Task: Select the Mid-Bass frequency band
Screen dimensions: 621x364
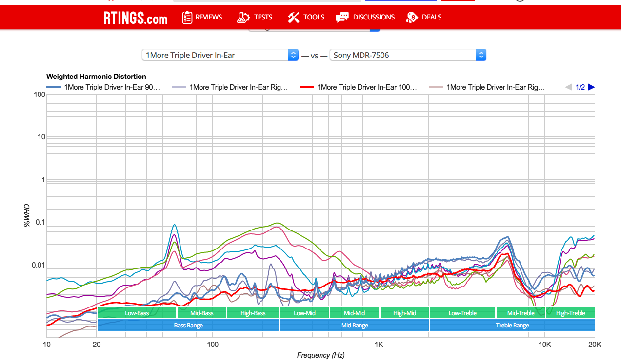Action: (202, 313)
